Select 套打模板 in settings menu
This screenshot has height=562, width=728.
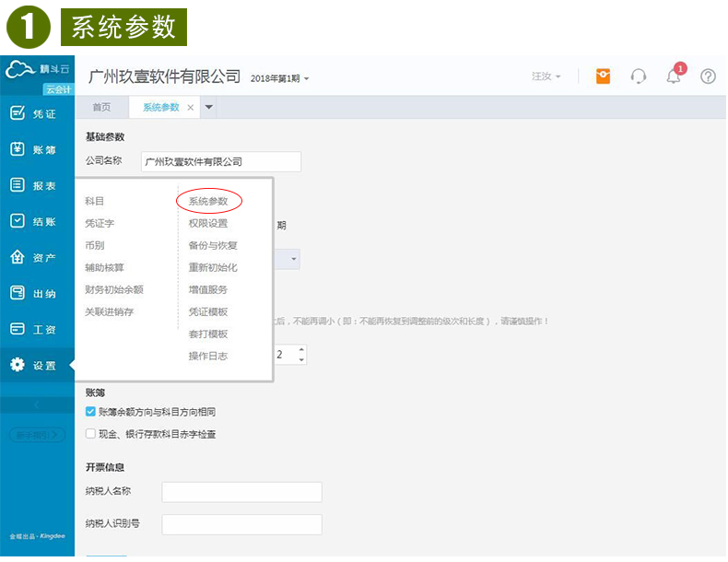click(208, 334)
